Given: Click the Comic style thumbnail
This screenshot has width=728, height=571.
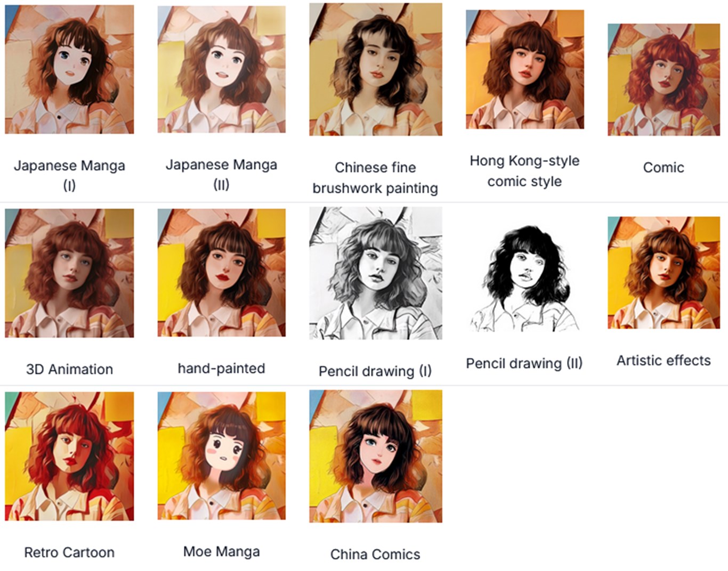Looking at the screenshot, I should [664, 79].
